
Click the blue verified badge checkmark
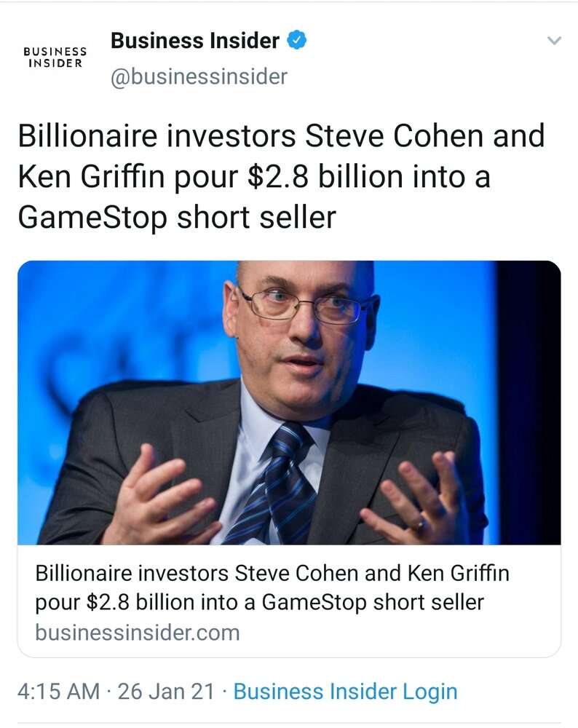[x=297, y=40]
